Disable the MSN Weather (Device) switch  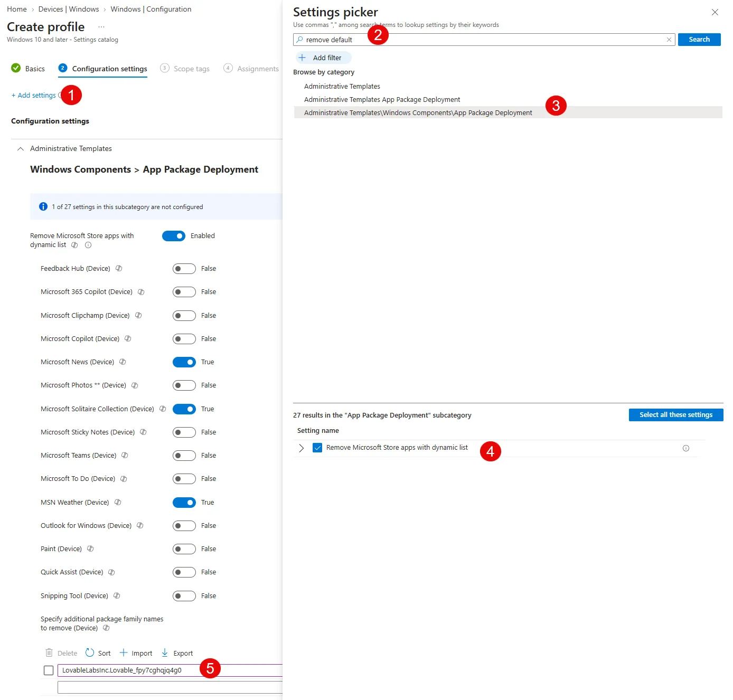[x=184, y=503]
